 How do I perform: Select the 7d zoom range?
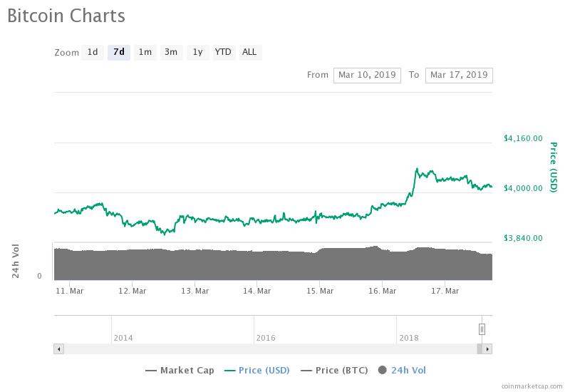coord(118,52)
